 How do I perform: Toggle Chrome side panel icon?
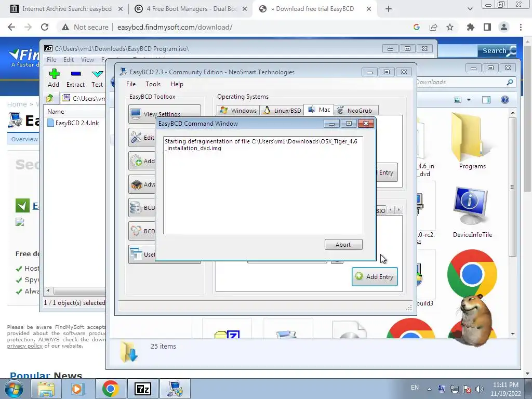pos(487,27)
